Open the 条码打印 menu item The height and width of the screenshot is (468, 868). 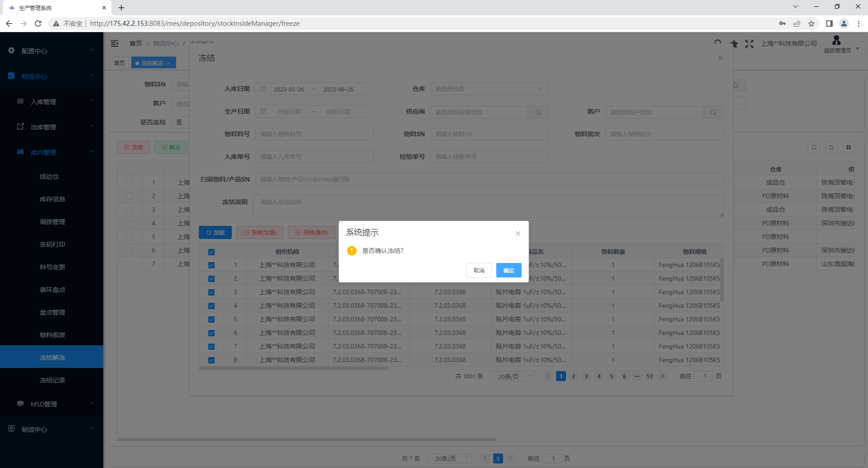point(52,244)
